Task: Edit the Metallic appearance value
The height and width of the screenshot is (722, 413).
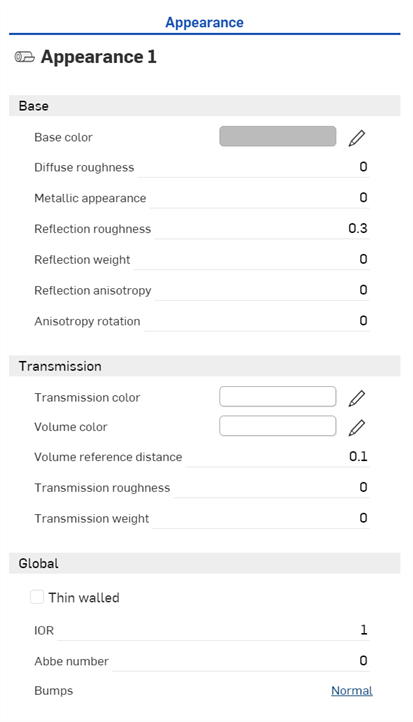Action: pyautogui.click(x=260, y=198)
